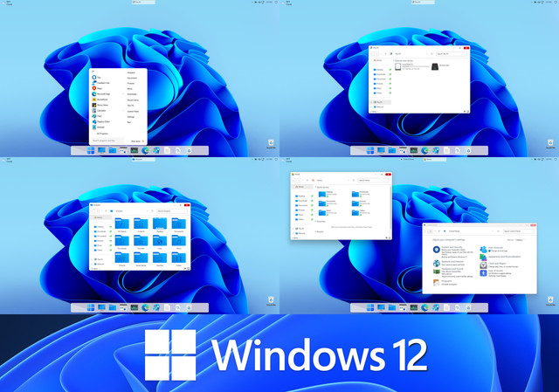
Task: Open Sticky Notes in the Start menu
Action: 100,105
